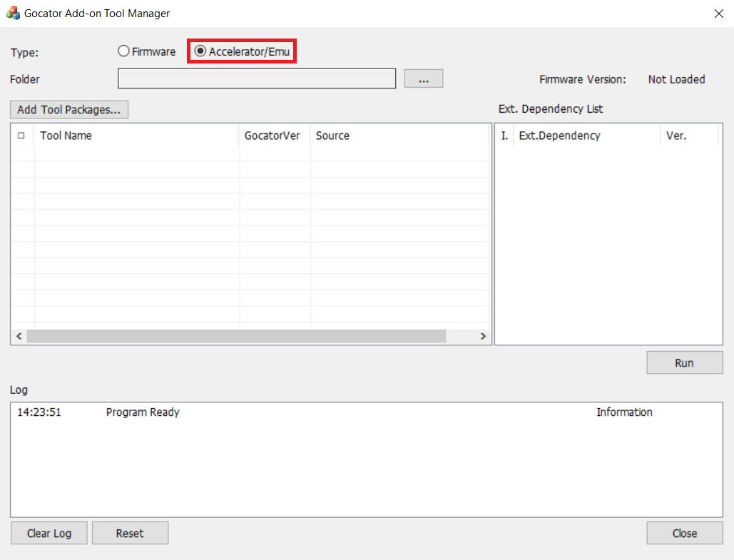Close the Gocator Add-on Tool Manager window

click(719, 14)
